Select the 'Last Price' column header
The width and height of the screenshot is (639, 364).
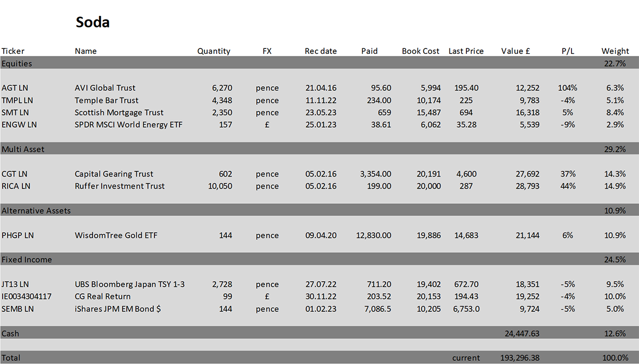466,51
